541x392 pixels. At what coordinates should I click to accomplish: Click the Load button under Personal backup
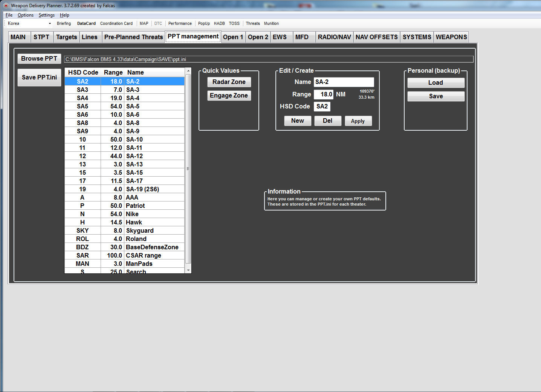click(x=436, y=82)
